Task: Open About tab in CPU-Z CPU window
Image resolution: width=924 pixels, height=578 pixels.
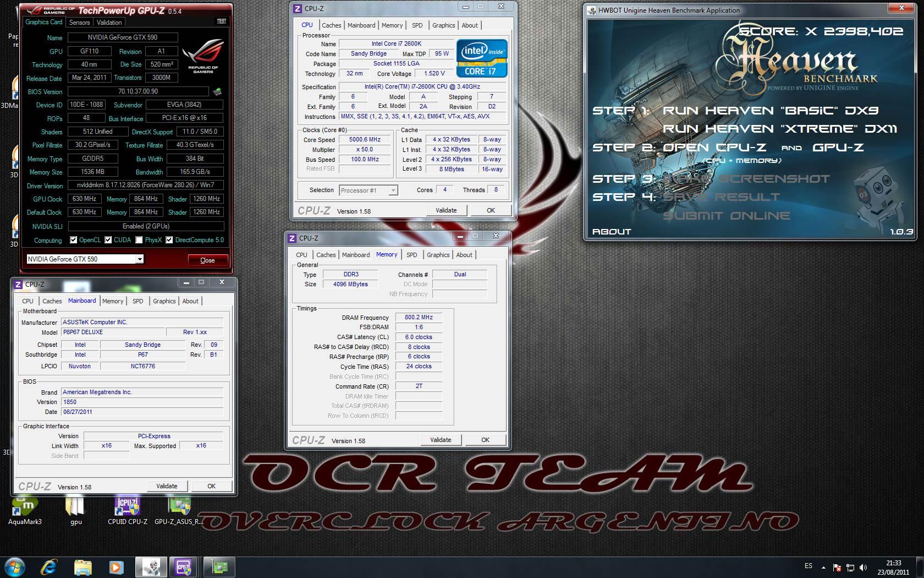Action: point(469,25)
